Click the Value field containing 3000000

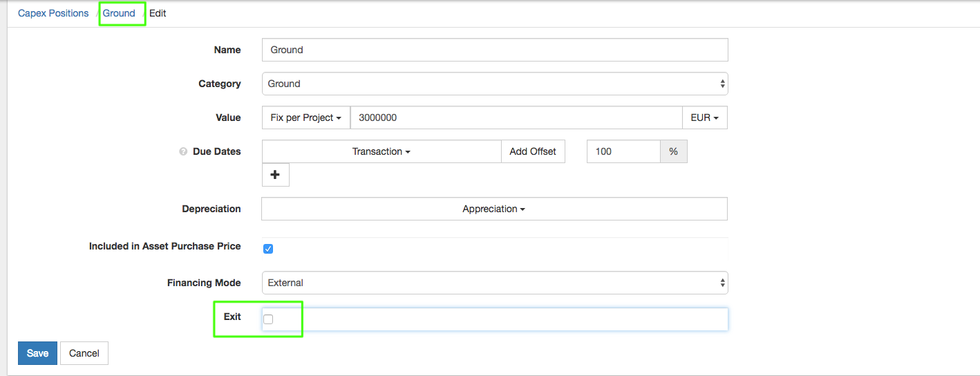coord(516,117)
